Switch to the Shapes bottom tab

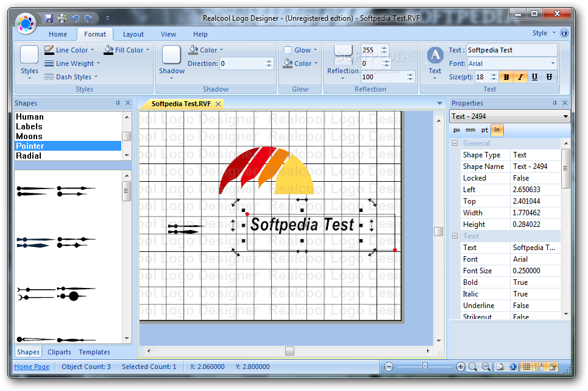click(x=28, y=352)
